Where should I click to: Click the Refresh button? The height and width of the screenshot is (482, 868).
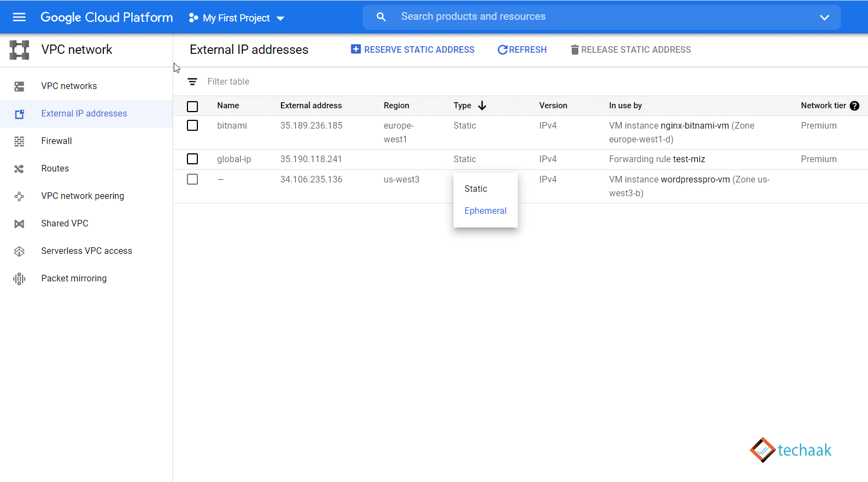[522, 49]
